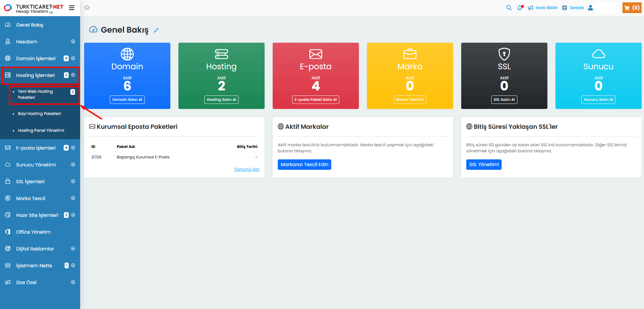The height and width of the screenshot is (309, 644).
Task: Click the pencil edit icon beside Genel Bakış
Action: 156,30
